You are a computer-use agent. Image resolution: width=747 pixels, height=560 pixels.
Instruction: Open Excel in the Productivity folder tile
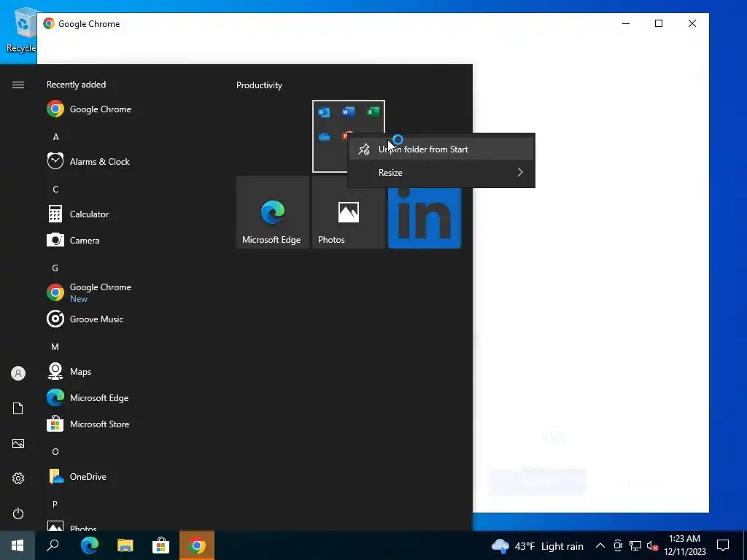[x=373, y=112]
